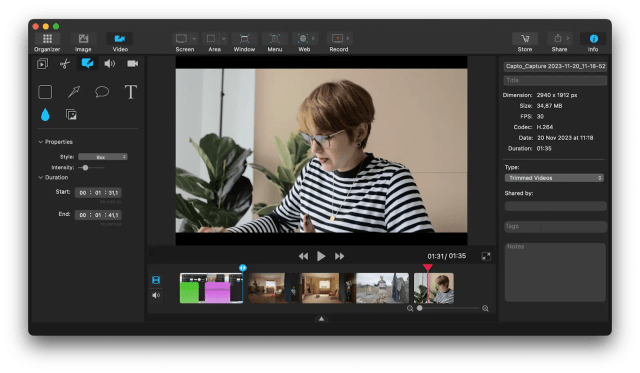640x373 pixels.
Task: Play the video
Action: pyautogui.click(x=321, y=256)
